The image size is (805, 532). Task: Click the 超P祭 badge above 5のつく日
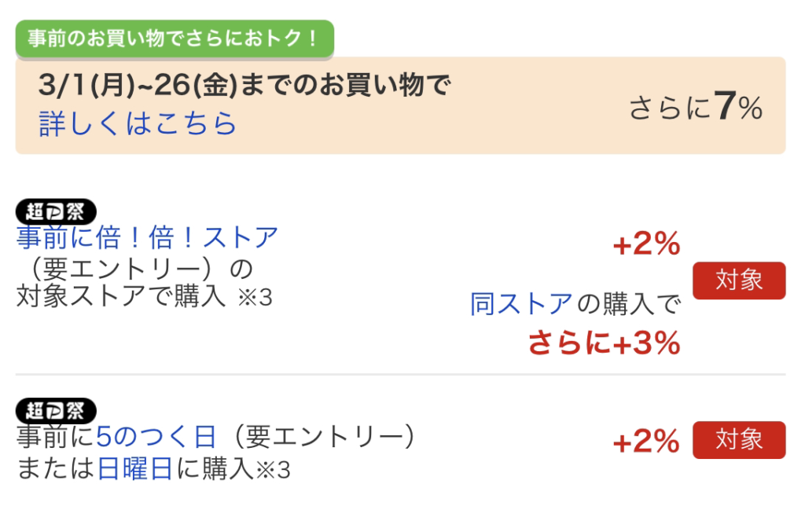click(56, 410)
